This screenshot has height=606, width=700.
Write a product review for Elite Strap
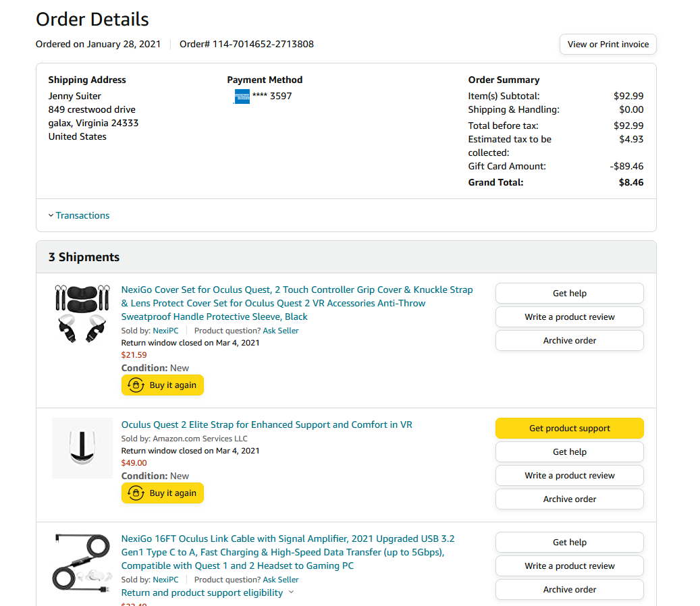(569, 476)
